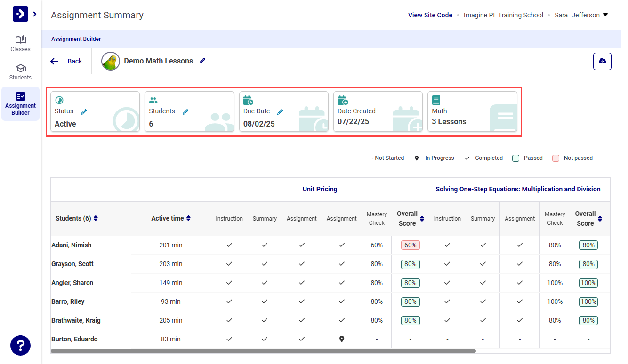This screenshot has height=364, width=628.
Task: Click the Assignment Builder breadcrumb tab
Action: click(x=76, y=39)
